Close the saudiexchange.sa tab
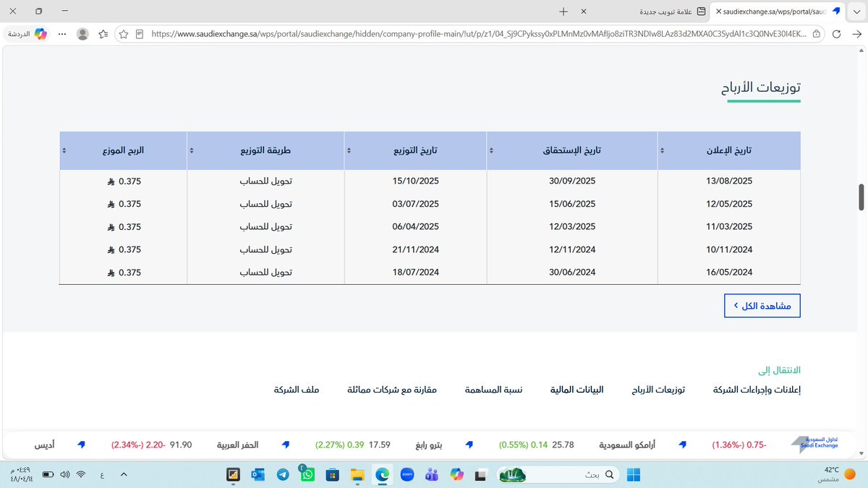Image resolution: width=868 pixels, height=488 pixels. click(x=718, y=12)
